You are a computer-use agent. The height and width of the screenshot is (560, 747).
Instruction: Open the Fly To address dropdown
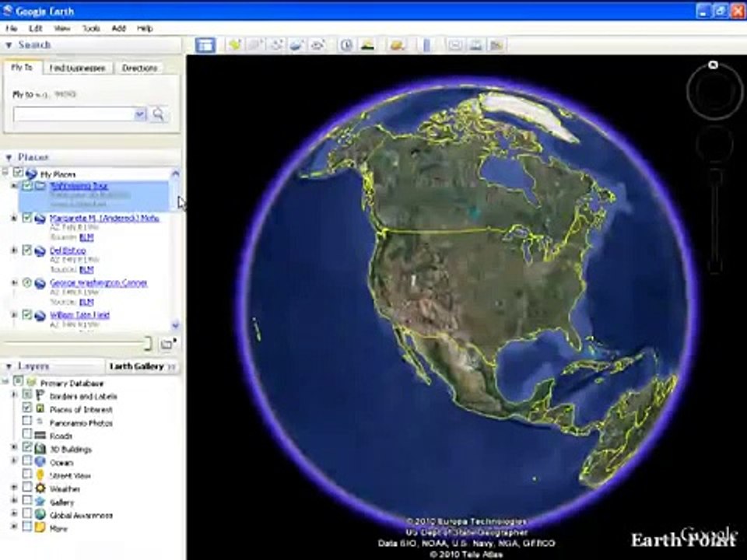coord(139,114)
